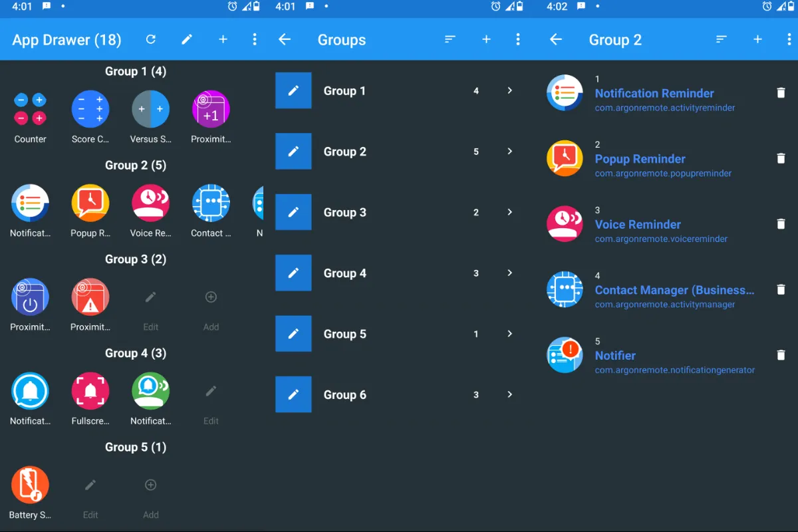798x532 pixels.
Task: Open the Counter app icon
Action: [x=30, y=110]
